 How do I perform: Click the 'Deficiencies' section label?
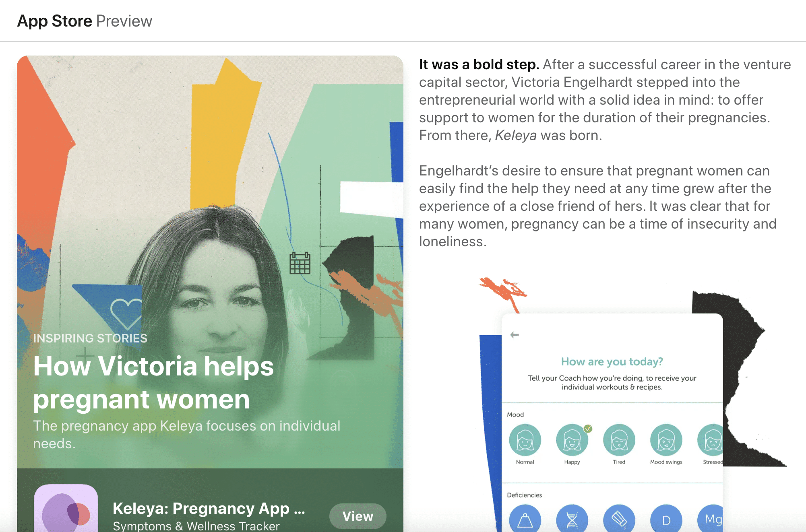[x=524, y=495]
